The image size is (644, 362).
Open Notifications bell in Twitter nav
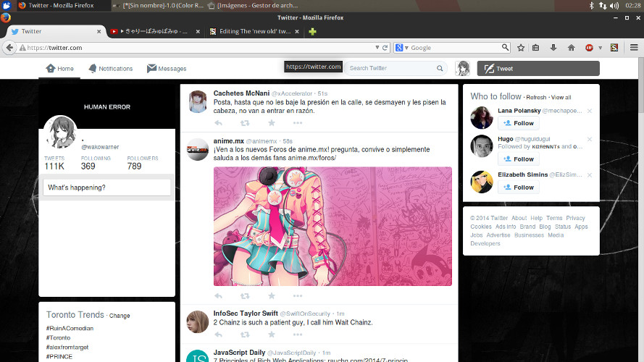click(93, 68)
